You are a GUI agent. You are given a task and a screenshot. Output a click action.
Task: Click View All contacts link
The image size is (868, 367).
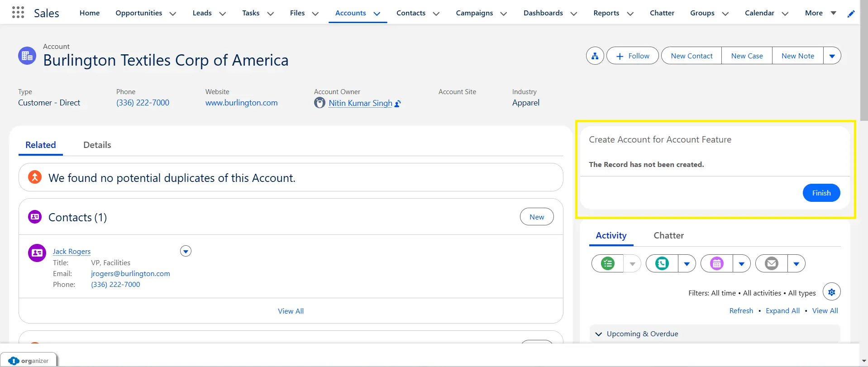click(291, 311)
